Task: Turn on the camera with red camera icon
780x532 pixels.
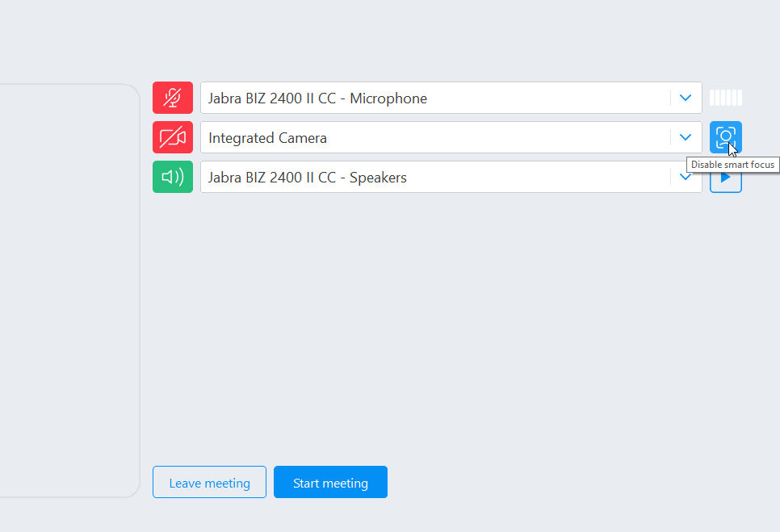Action: click(173, 137)
